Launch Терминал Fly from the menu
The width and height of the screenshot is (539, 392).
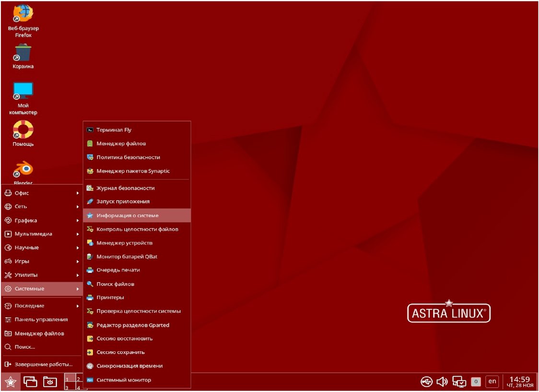point(114,130)
